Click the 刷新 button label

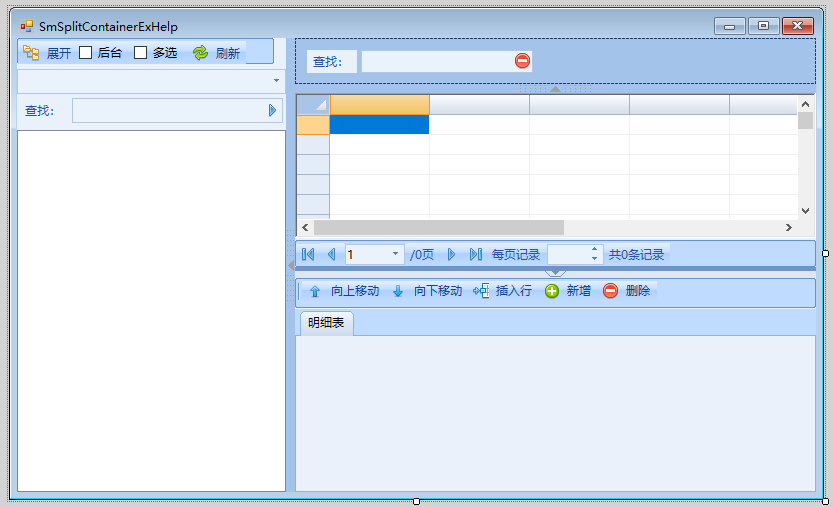click(228, 53)
